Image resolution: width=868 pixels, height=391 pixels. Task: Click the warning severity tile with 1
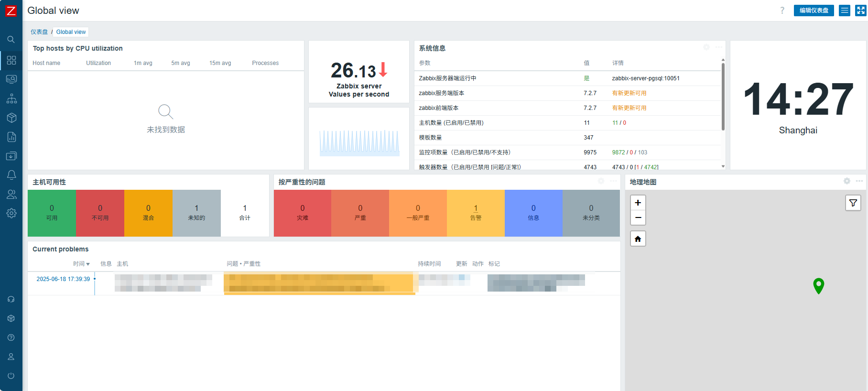click(x=476, y=213)
